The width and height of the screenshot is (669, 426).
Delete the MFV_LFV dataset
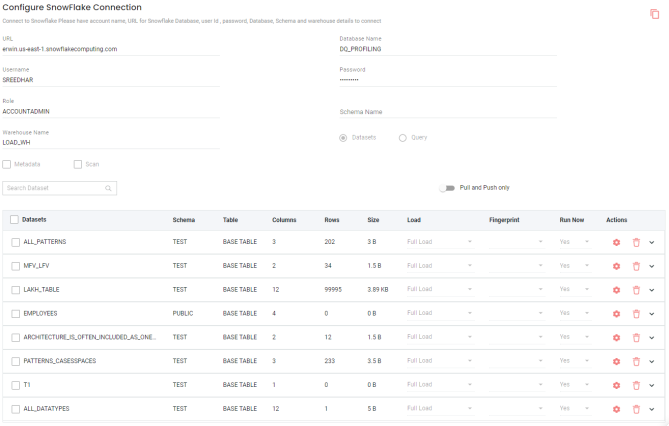pos(635,266)
